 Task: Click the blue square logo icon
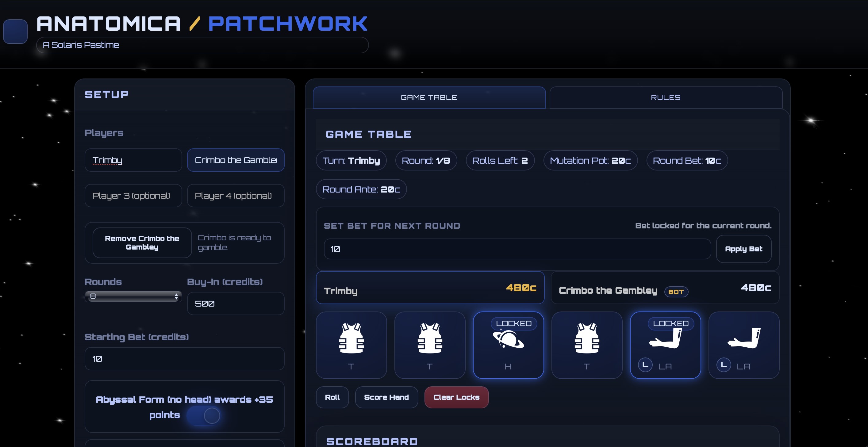(x=15, y=31)
